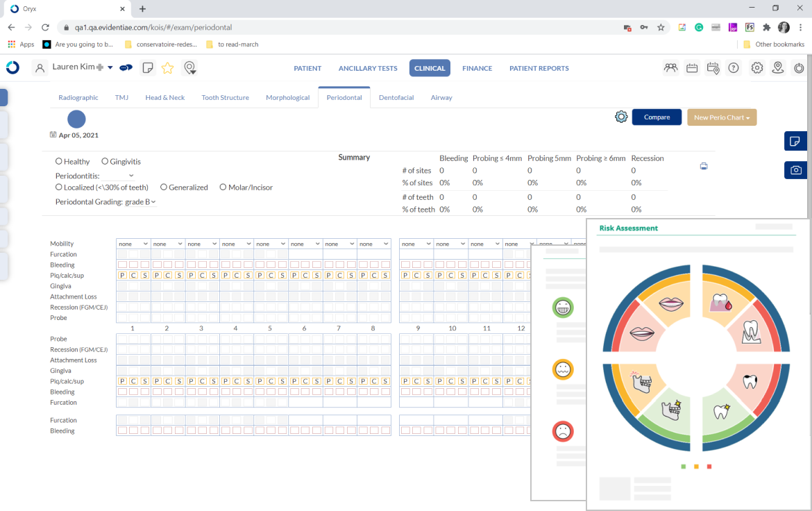Click the Compare button

coord(657,117)
